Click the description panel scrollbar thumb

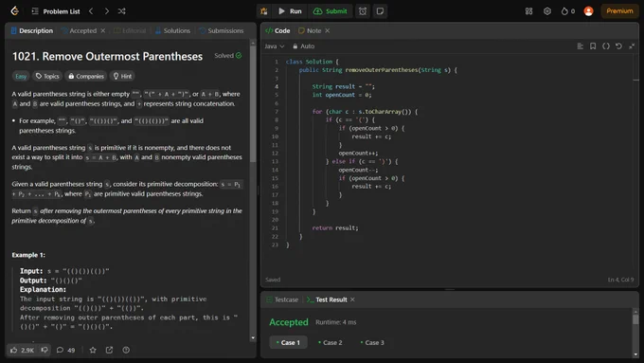click(x=253, y=104)
